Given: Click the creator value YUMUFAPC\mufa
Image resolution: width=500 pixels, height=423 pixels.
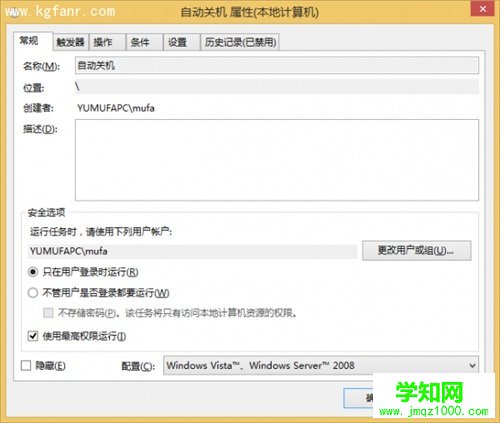Looking at the screenshot, I should 116,108.
